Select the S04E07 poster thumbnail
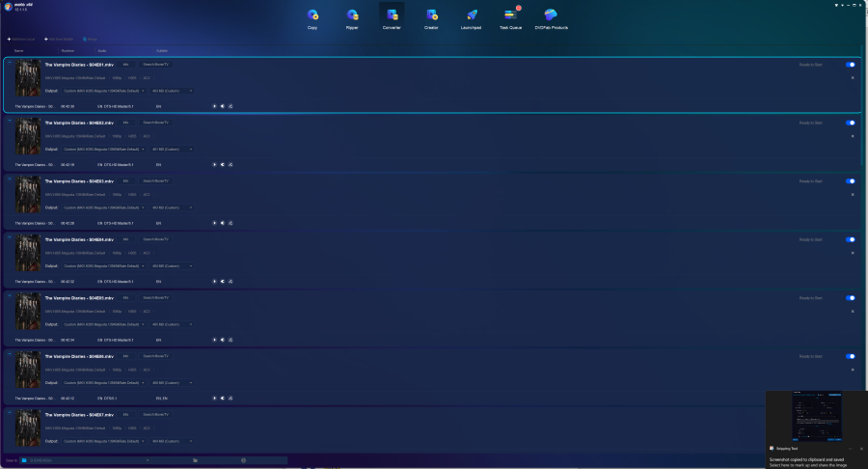The height and width of the screenshot is (469, 868). coord(28,428)
